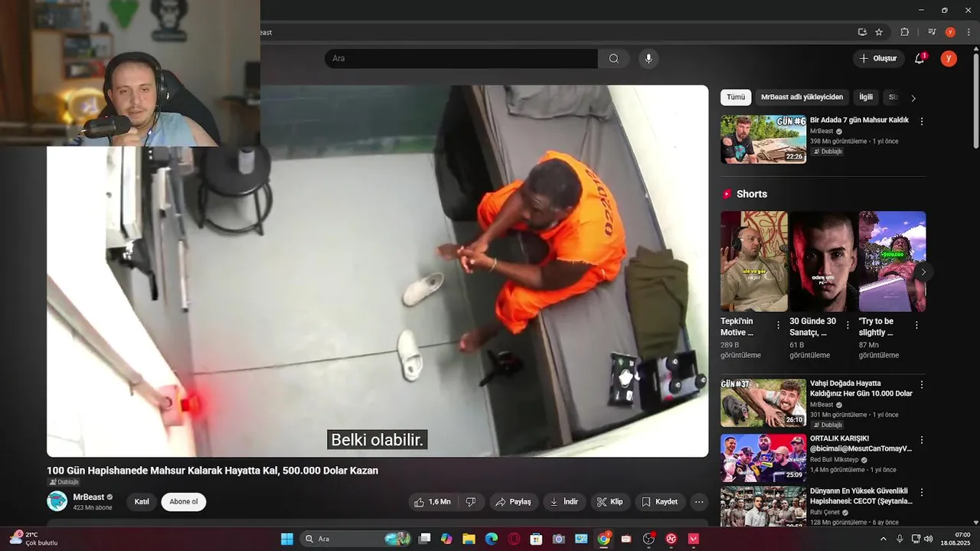Open "ORTALIK KARIŞIK!" video title
Screen dimensions: 980x551
861,444
